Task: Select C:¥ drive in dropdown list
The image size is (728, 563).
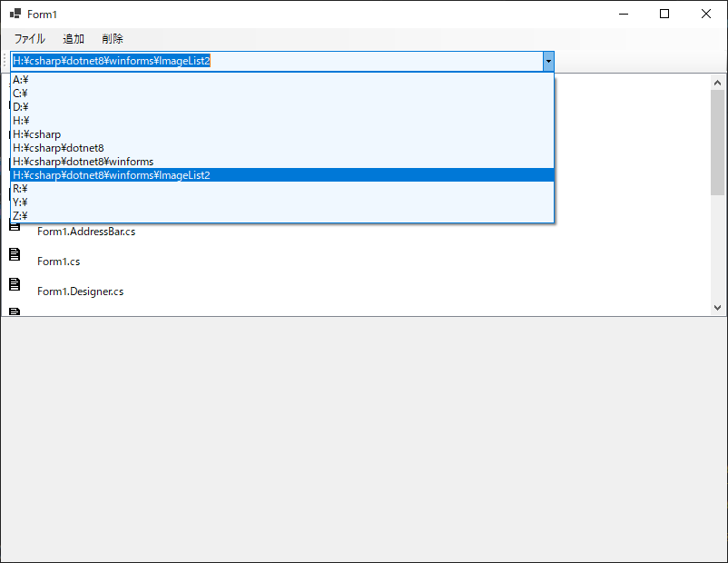Action: [282, 94]
